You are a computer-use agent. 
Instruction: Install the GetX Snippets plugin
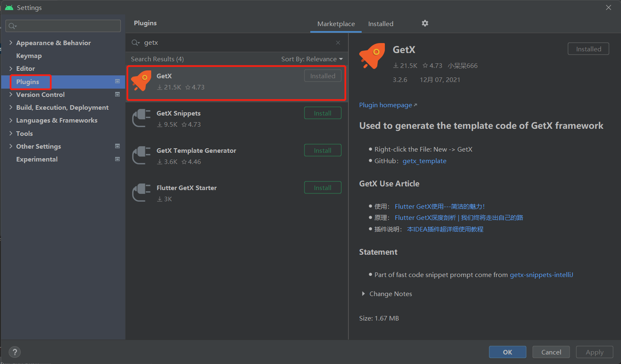323,113
